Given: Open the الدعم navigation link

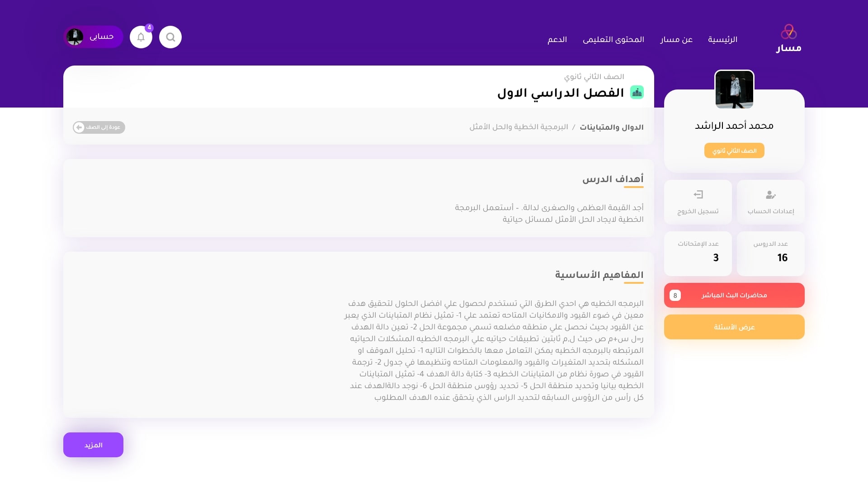Looking at the screenshot, I should point(557,40).
